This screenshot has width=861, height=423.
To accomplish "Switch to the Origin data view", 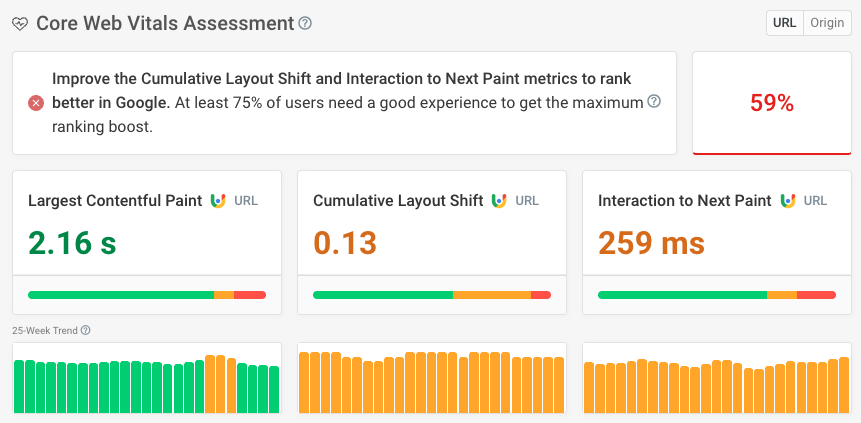I will point(827,23).
